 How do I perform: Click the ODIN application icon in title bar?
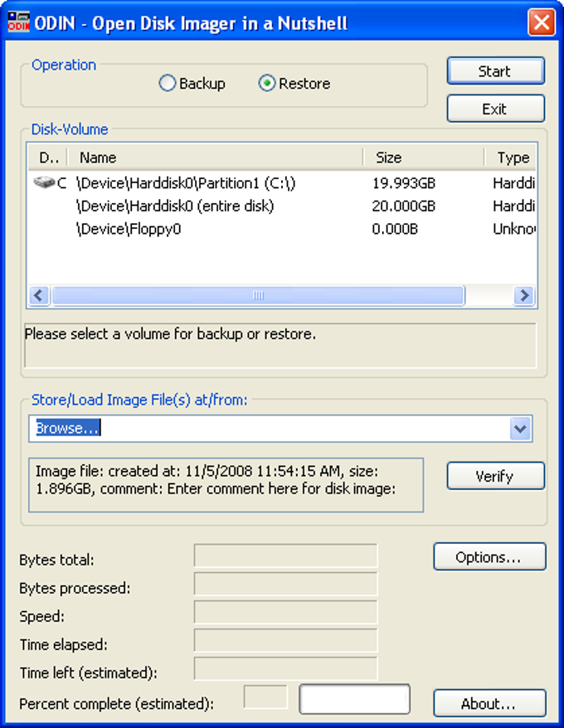[18, 22]
